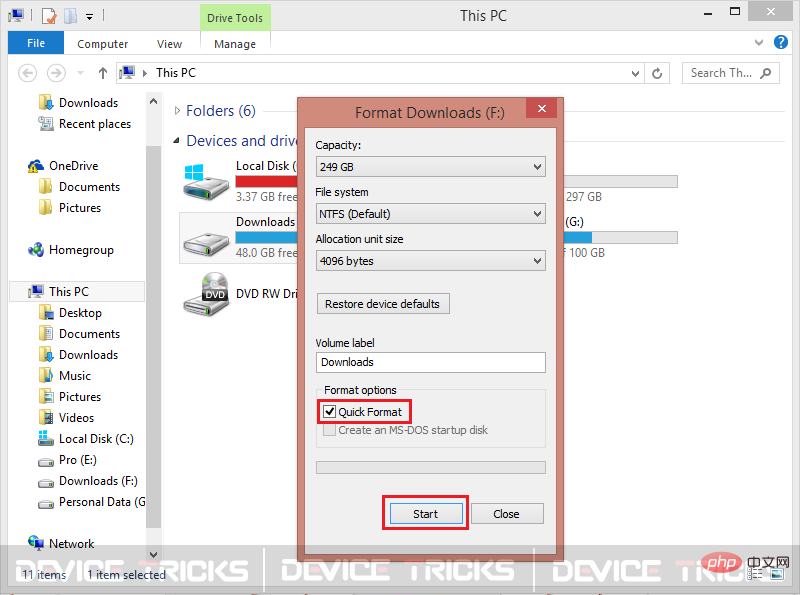Open the File system dropdown NTFS (Default)
Screen dimensions: 800x595
click(431, 214)
